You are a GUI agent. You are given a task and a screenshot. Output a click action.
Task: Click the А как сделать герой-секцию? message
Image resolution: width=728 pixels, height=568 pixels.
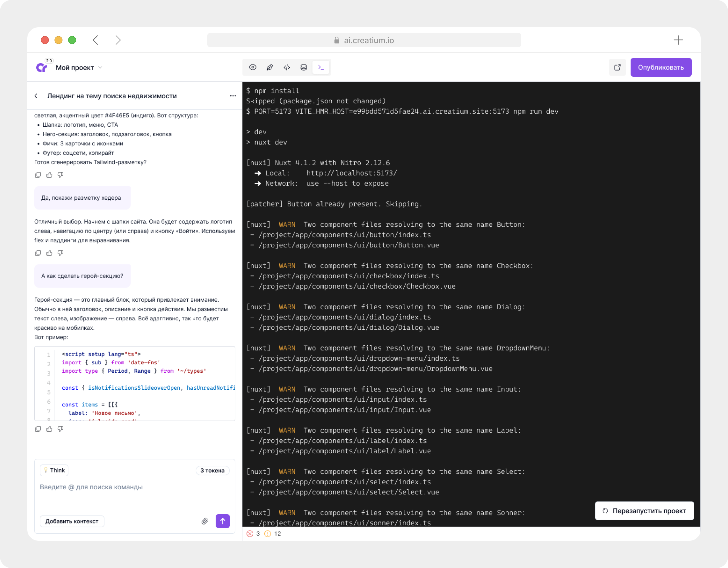point(82,276)
